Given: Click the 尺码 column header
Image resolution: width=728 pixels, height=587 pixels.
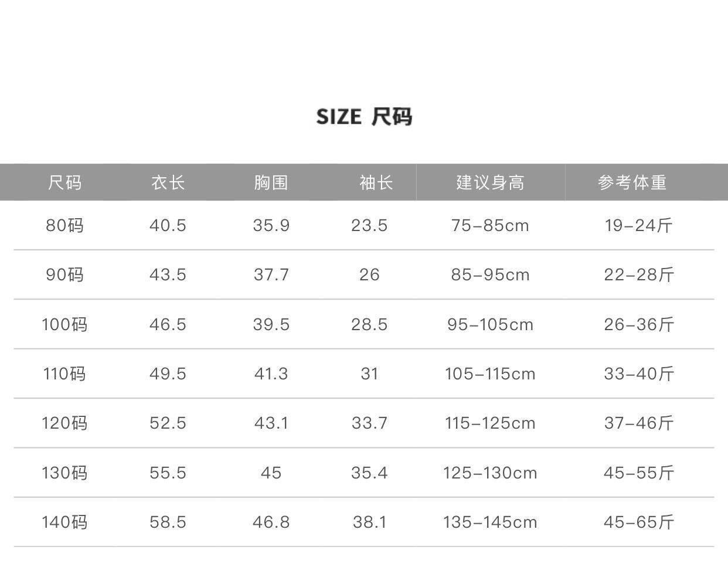Looking at the screenshot, I should click(65, 182).
